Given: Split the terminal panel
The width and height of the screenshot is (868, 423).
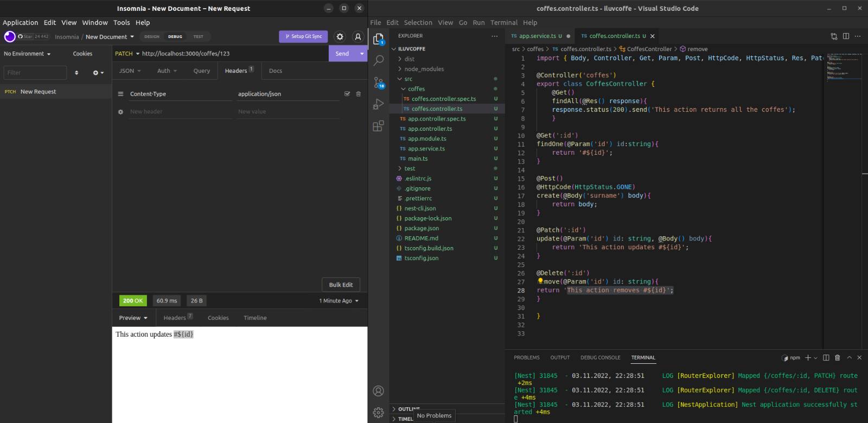Looking at the screenshot, I should pos(826,357).
